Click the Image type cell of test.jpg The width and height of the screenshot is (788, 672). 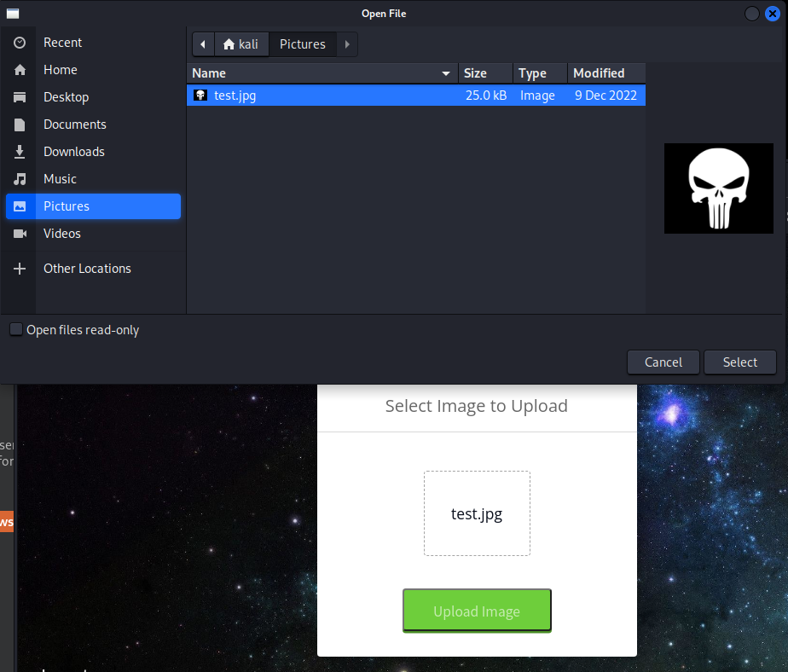[x=537, y=96]
